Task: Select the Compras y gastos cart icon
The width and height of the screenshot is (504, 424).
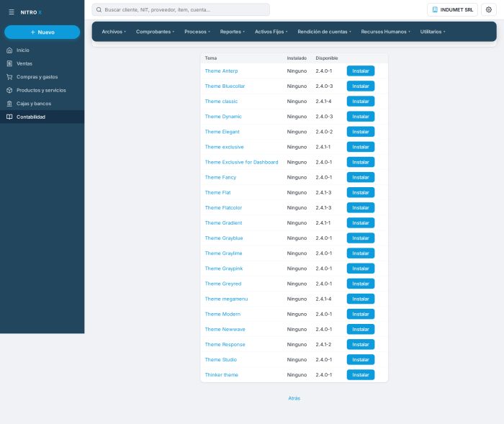Action: tap(9, 77)
